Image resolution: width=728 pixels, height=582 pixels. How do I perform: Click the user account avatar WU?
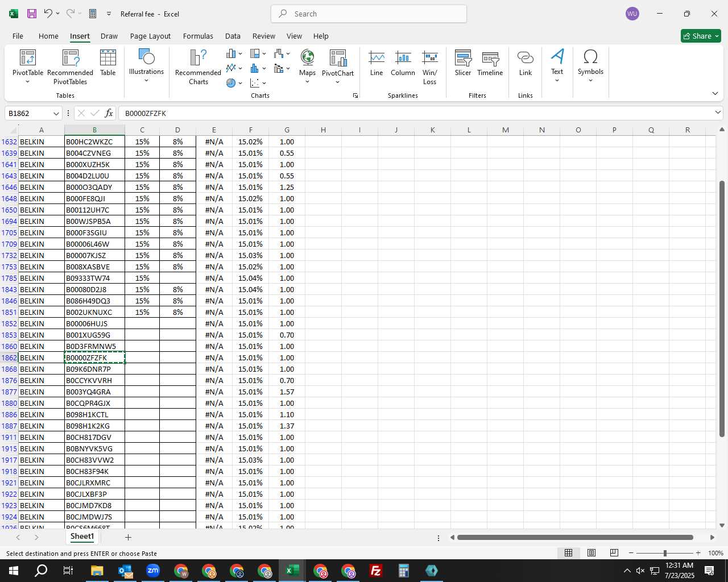point(632,14)
